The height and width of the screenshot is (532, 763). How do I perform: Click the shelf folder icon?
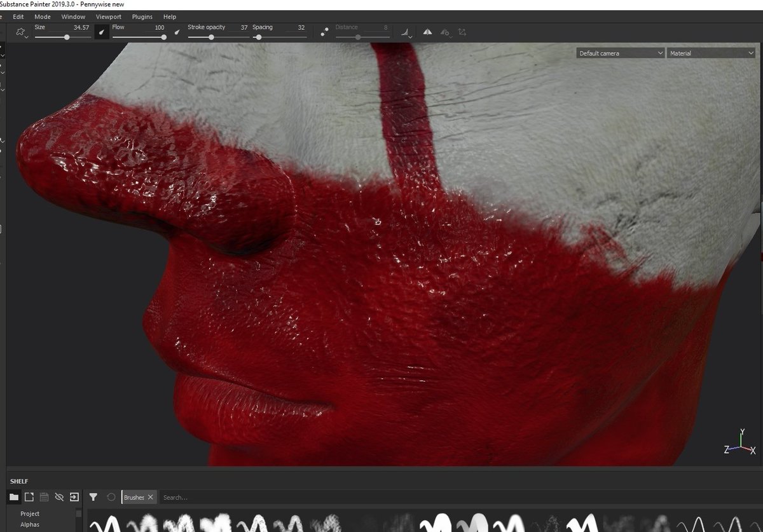click(14, 497)
